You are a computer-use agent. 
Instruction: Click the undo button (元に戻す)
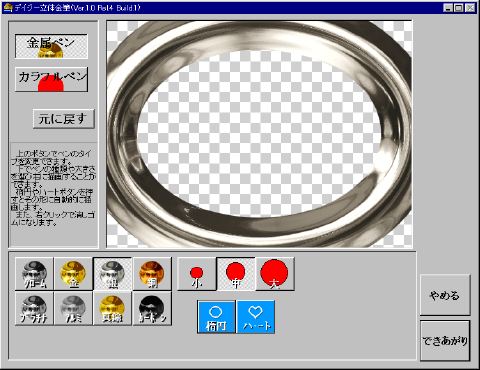[64, 119]
